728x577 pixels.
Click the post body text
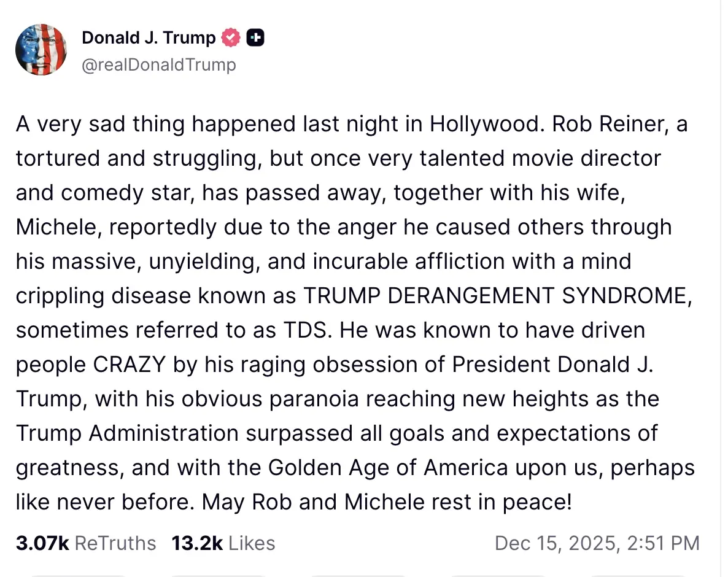[356, 313]
